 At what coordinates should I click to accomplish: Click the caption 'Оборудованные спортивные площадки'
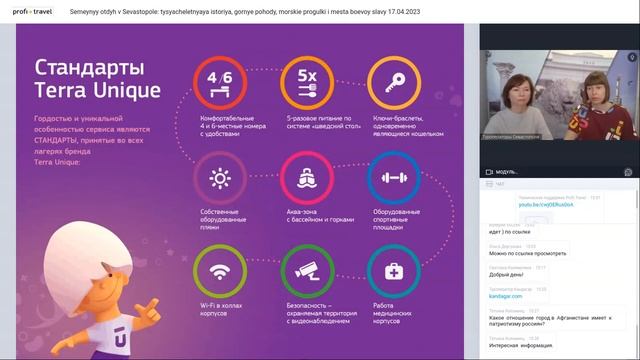396,219
